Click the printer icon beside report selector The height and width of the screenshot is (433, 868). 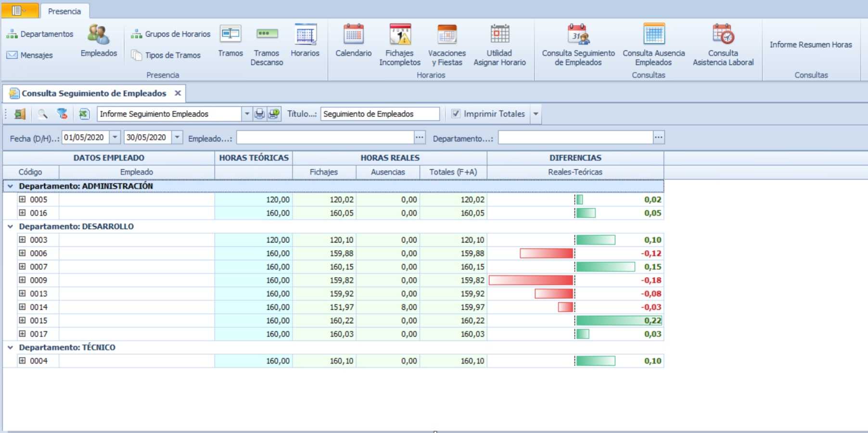pyautogui.click(x=259, y=114)
